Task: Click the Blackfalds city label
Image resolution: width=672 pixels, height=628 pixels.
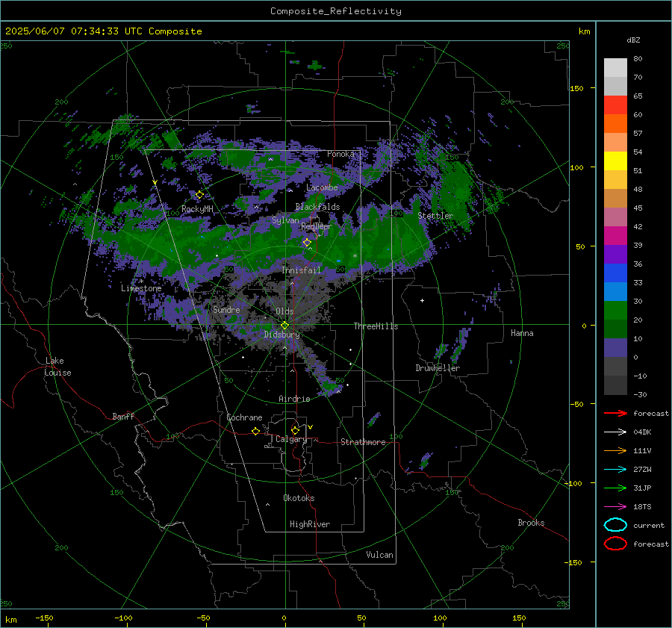Action: [x=317, y=207]
